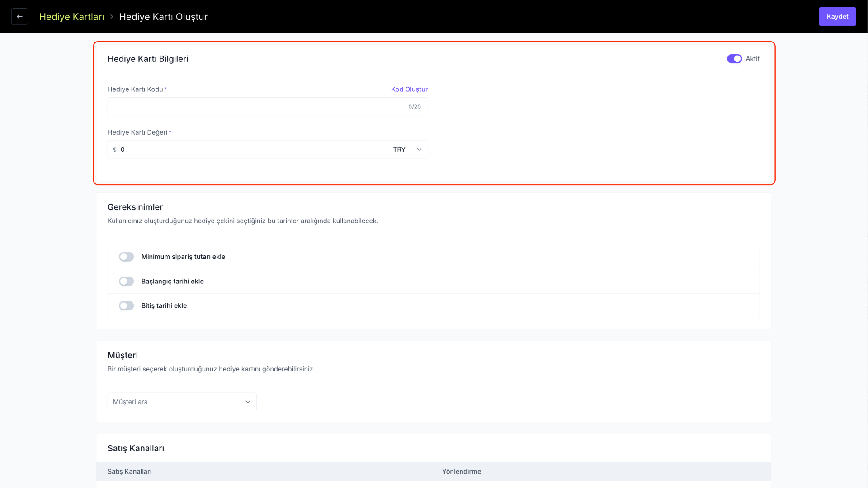This screenshot has width=868, height=488.
Task: Enable Minimum sipariş tutarı ekle switch
Action: pos(127,257)
